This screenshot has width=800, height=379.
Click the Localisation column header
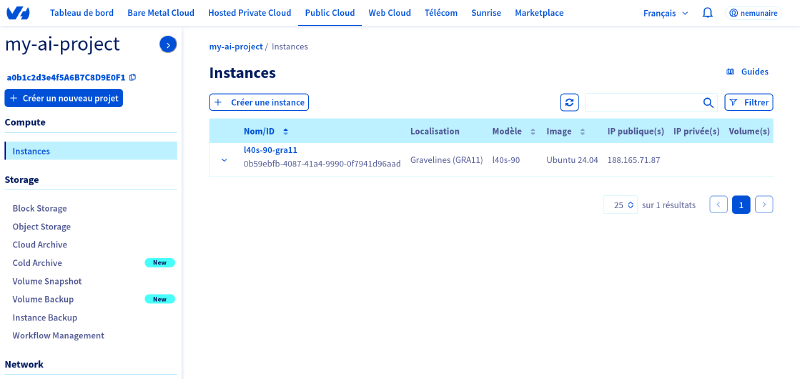coord(435,131)
